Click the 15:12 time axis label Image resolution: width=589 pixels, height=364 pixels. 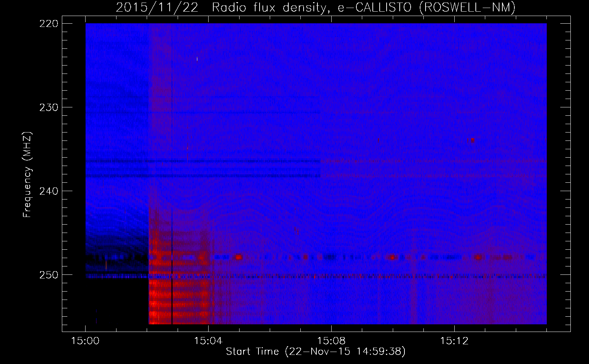[x=454, y=341]
